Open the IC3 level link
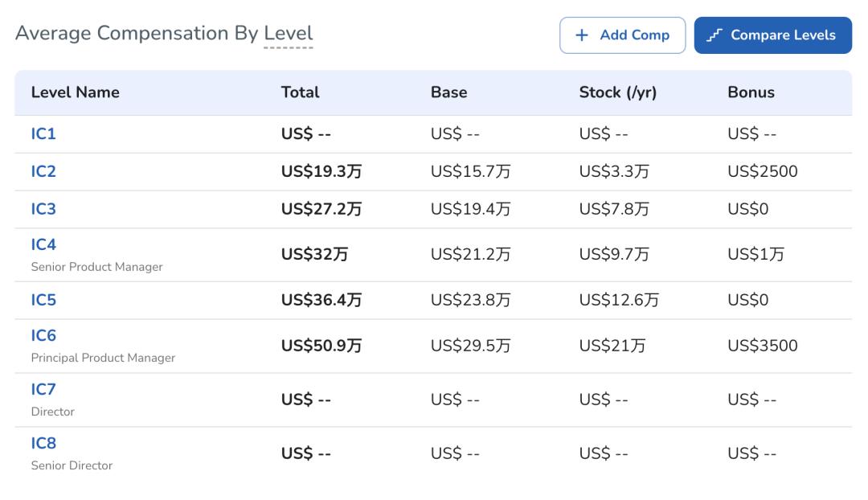 pyautogui.click(x=43, y=210)
